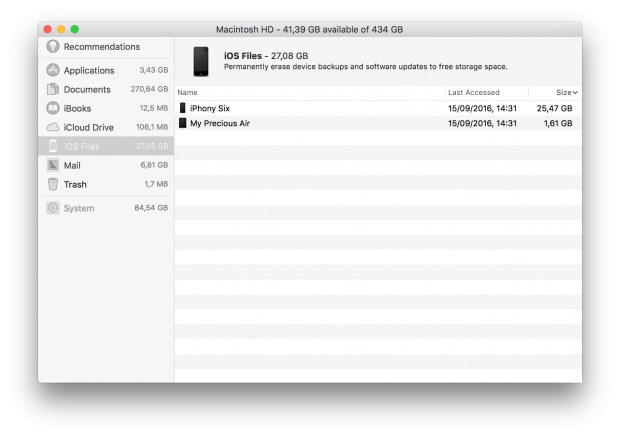Click iPhony Six date 15/09/2016, 14:31
The image size is (620, 437).
[x=482, y=108]
